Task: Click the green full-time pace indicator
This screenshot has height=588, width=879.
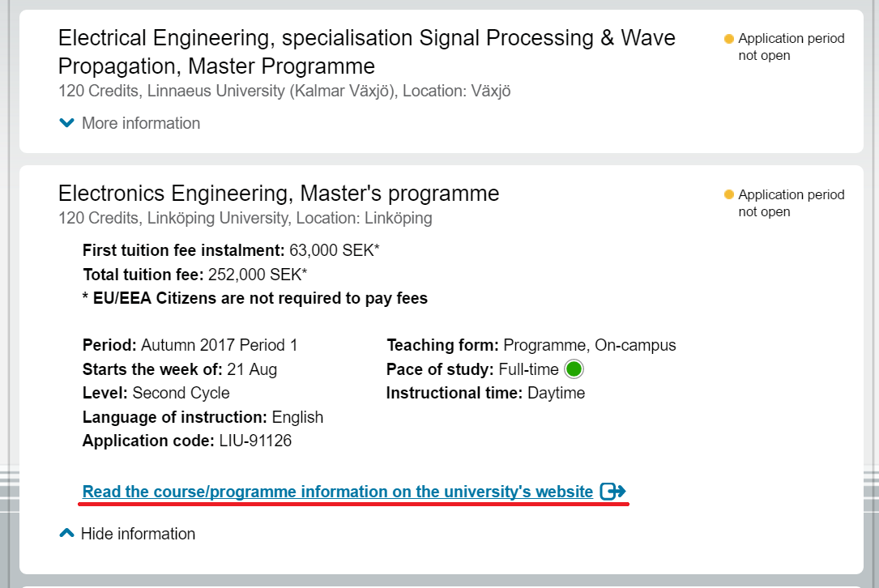Action: point(574,370)
